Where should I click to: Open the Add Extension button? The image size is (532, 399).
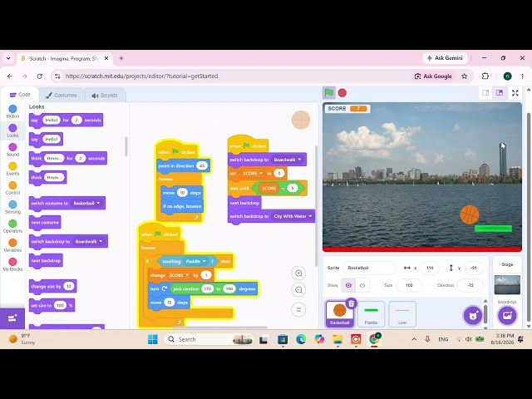(x=12, y=318)
